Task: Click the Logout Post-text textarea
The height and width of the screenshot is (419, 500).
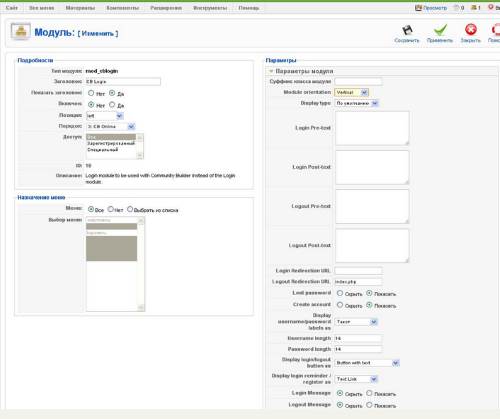Action: 372,246
